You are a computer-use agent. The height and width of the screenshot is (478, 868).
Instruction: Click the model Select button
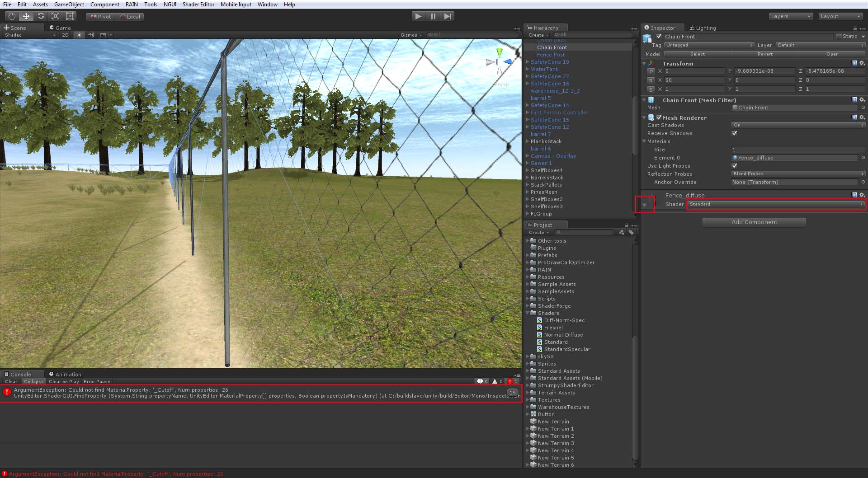coord(698,54)
